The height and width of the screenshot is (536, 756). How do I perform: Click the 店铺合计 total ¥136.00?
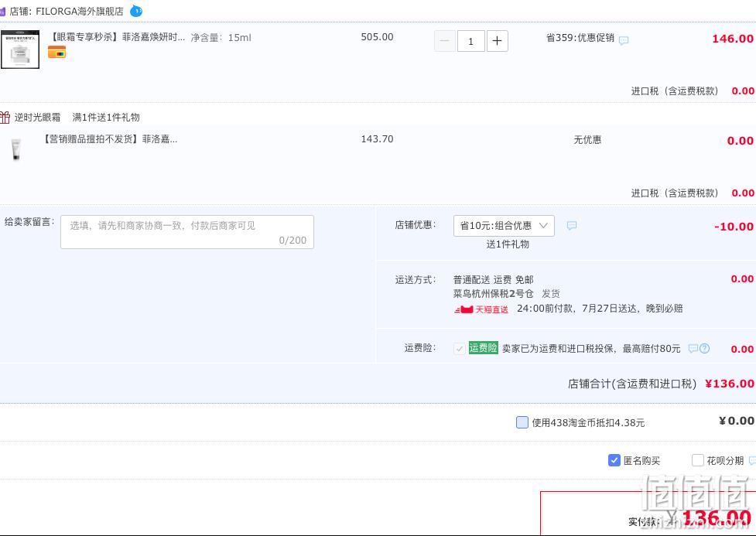pos(730,384)
